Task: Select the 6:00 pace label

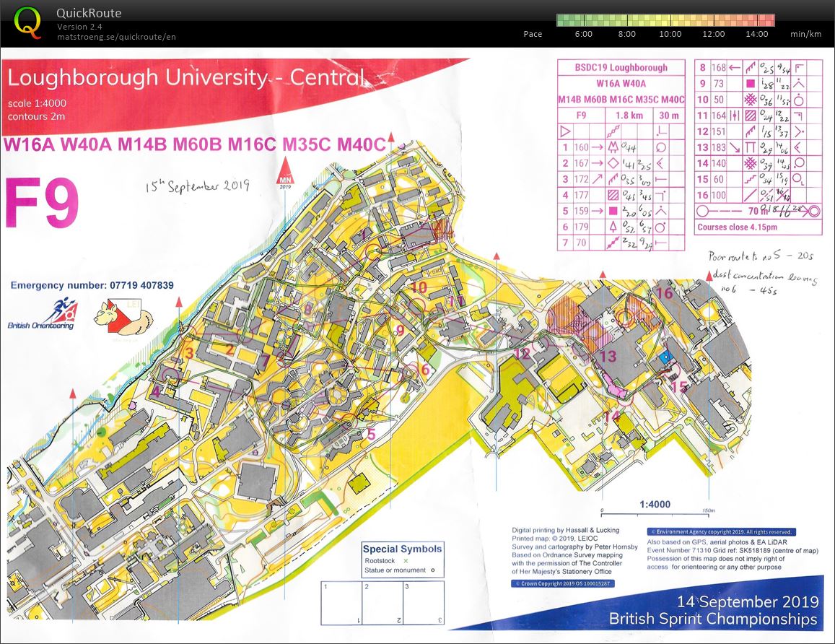Action: click(584, 33)
